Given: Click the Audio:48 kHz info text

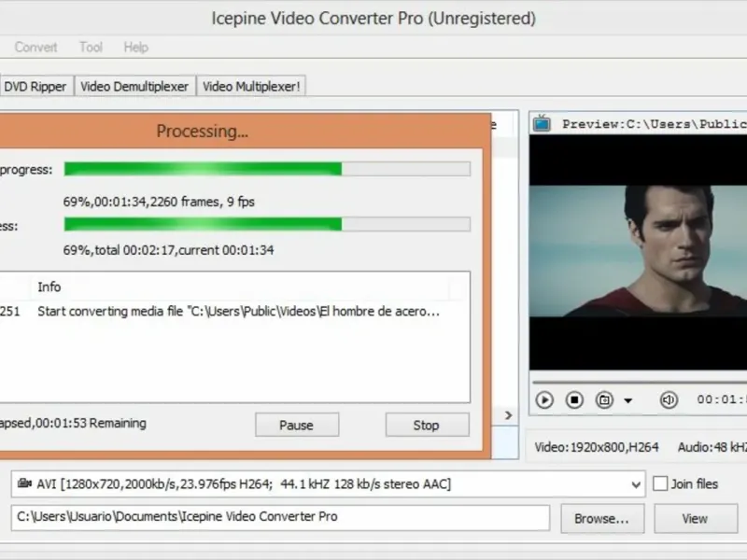Looking at the screenshot, I should (x=712, y=447).
